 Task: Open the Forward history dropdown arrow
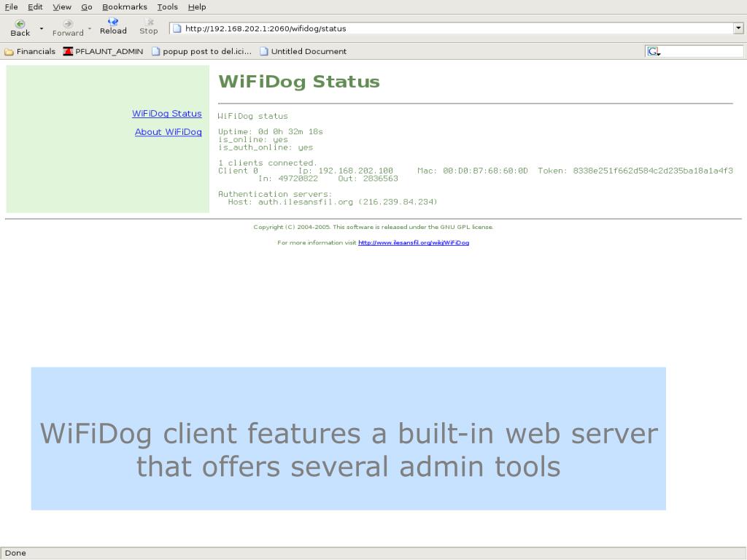[x=90, y=28]
